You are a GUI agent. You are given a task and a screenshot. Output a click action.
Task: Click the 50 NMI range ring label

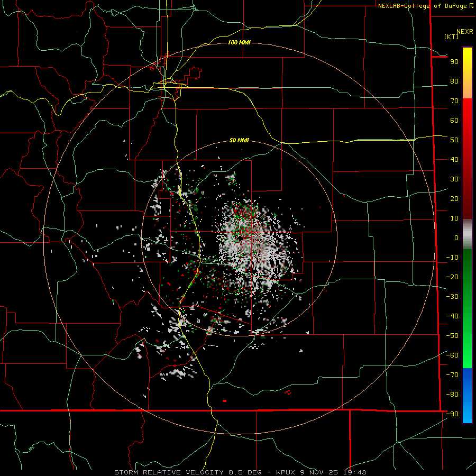[x=239, y=140]
